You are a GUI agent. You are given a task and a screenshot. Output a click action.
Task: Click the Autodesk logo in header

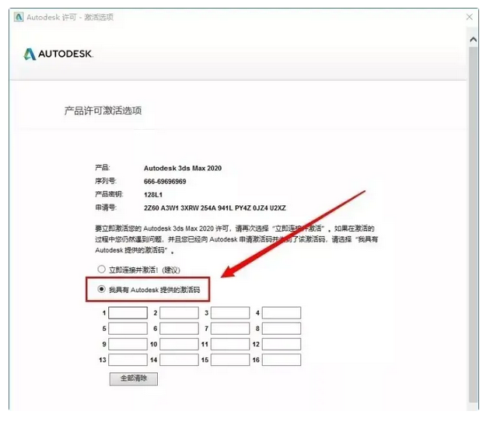(58, 54)
